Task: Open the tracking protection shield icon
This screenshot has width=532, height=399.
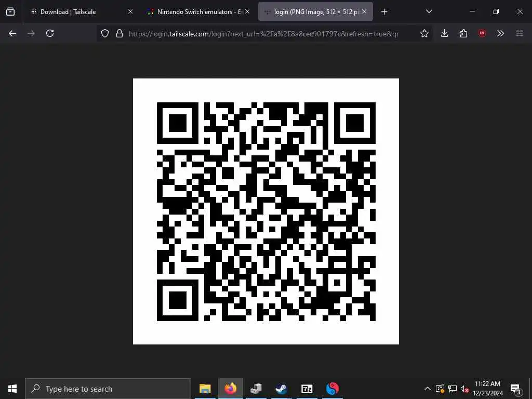Action: [105, 33]
